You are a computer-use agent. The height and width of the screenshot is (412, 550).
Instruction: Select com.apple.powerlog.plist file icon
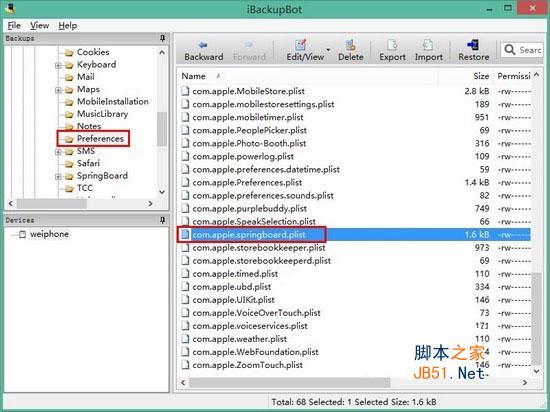point(185,156)
